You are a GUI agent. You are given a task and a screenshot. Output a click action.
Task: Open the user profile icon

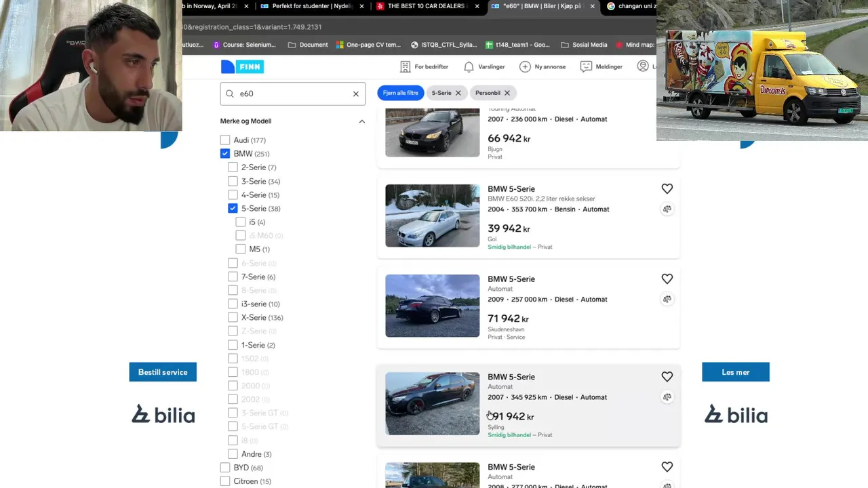tap(643, 66)
